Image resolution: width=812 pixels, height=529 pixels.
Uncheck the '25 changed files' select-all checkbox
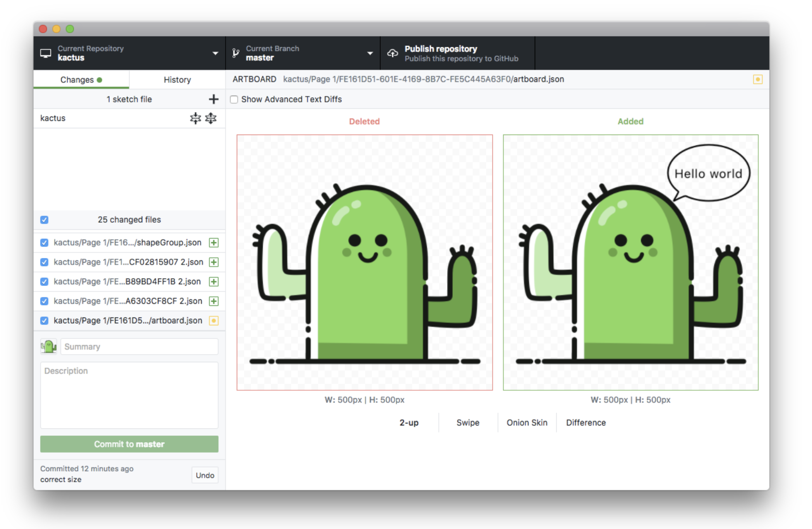44,220
